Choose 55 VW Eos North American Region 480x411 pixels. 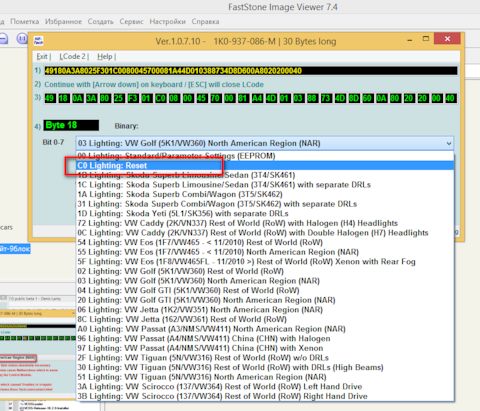click(x=265, y=252)
